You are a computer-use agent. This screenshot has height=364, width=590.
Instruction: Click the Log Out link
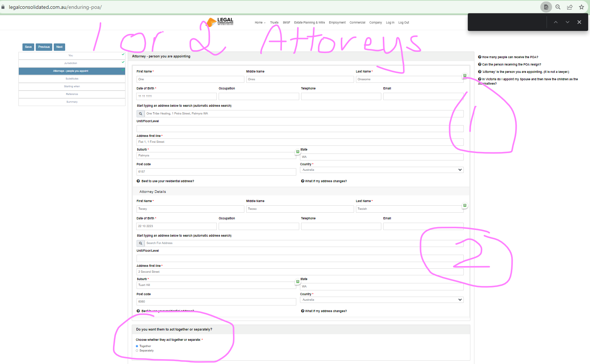[404, 22]
